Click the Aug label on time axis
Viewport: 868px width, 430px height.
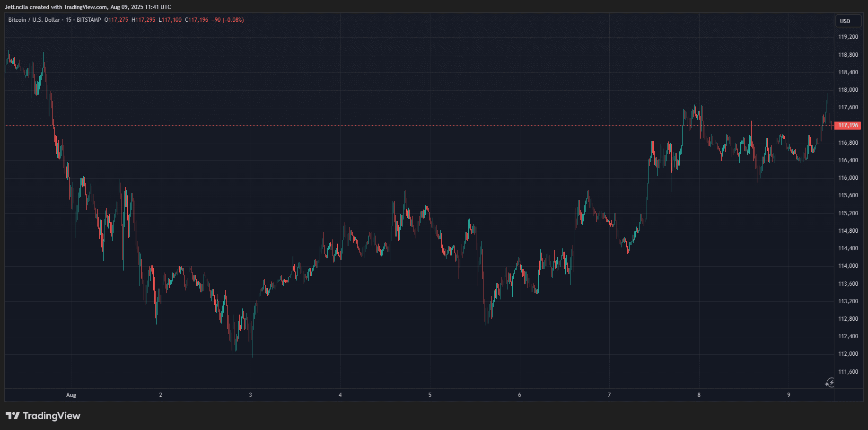coord(71,395)
